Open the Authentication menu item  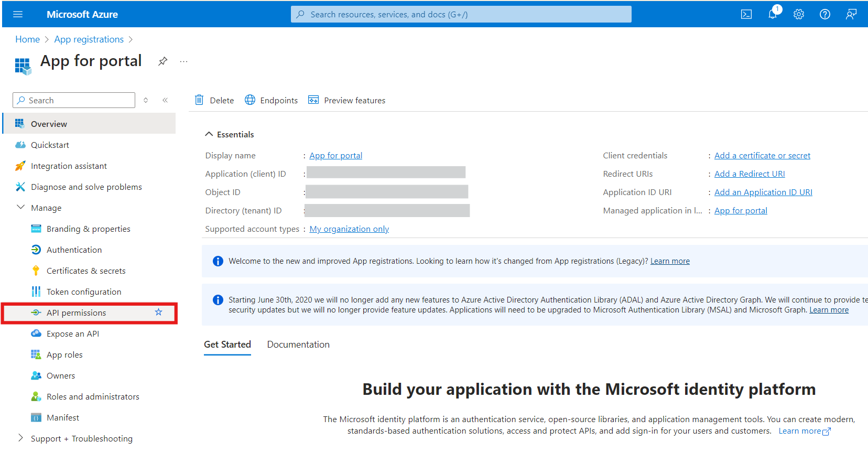[74, 250]
